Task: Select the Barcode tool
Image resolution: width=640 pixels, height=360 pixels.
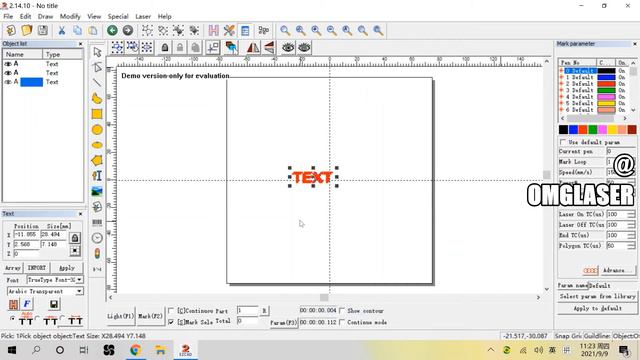Action: click(97, 222)
